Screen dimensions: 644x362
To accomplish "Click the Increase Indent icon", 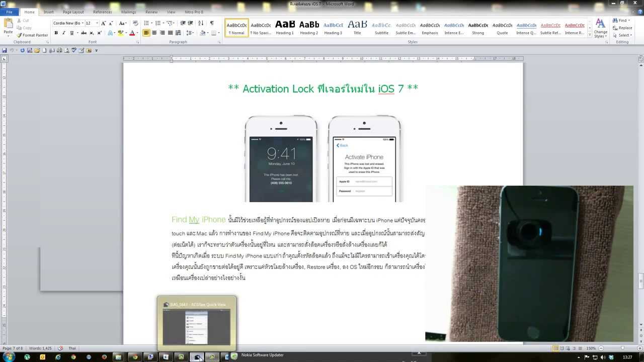I will pos(191,23).
